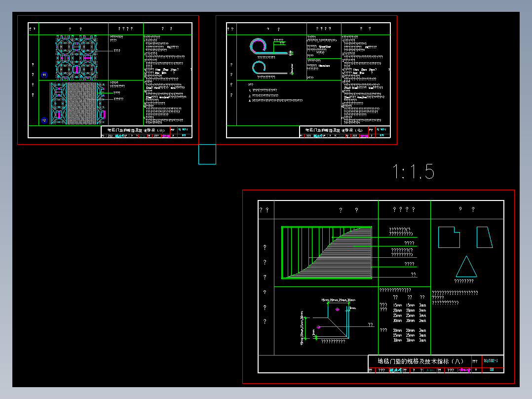Image resolution: width=532 pixels, height=399 pixels.
Task: Select the 3mm dimension beside top-right corner
Action: coord(352,308)
